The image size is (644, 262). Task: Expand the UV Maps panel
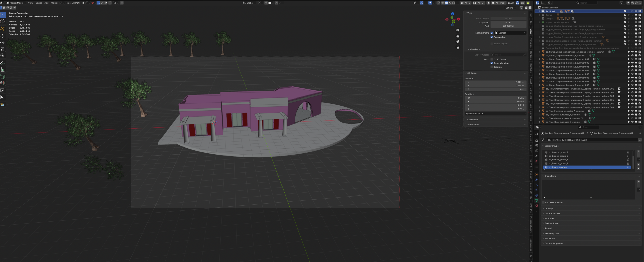coord(549,208)
